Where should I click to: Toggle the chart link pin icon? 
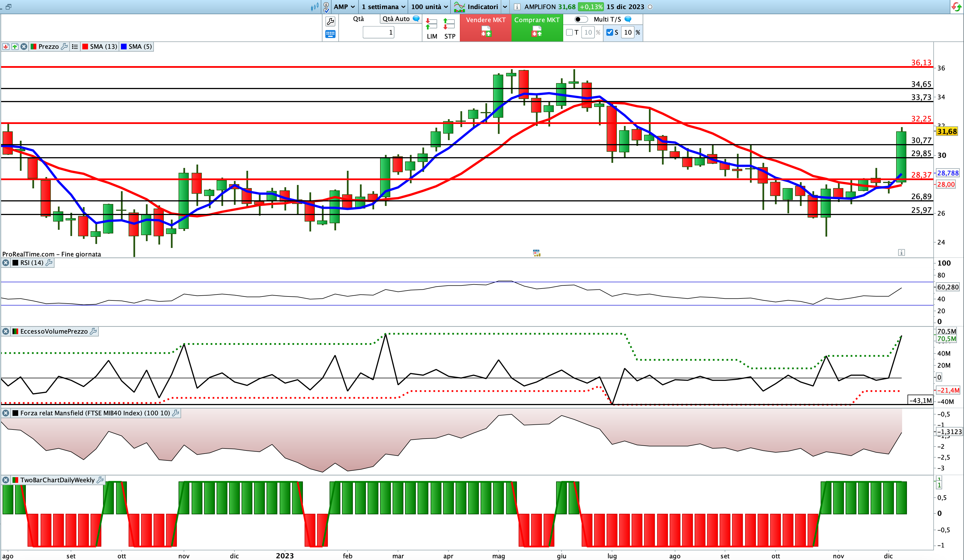tap(326, 7)
